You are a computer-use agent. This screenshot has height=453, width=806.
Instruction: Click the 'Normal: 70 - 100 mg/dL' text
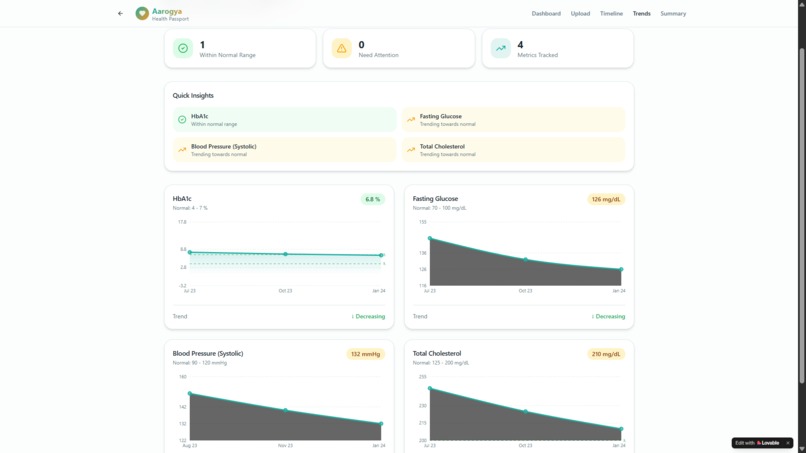pos(439,208)
